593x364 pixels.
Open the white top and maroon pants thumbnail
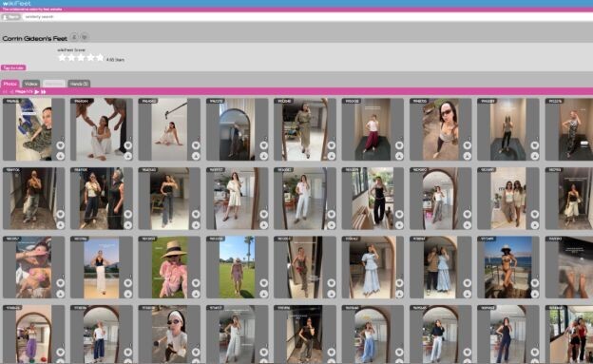point(373,129)
